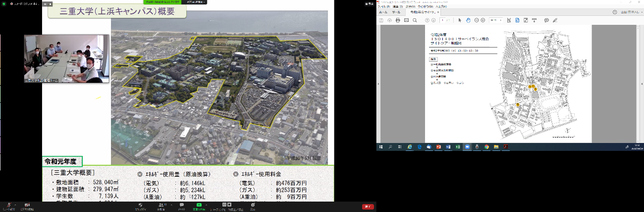Open the Acrobat user account dropdown

632,12
